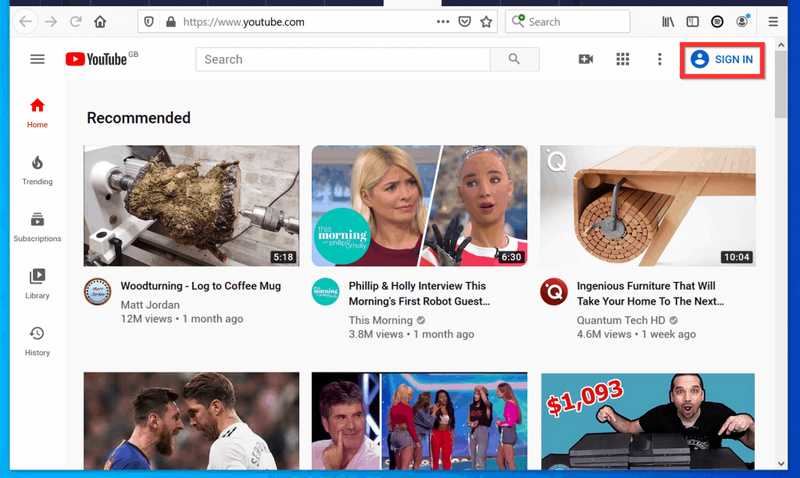Click This Morning channel name

coord(381,320)
